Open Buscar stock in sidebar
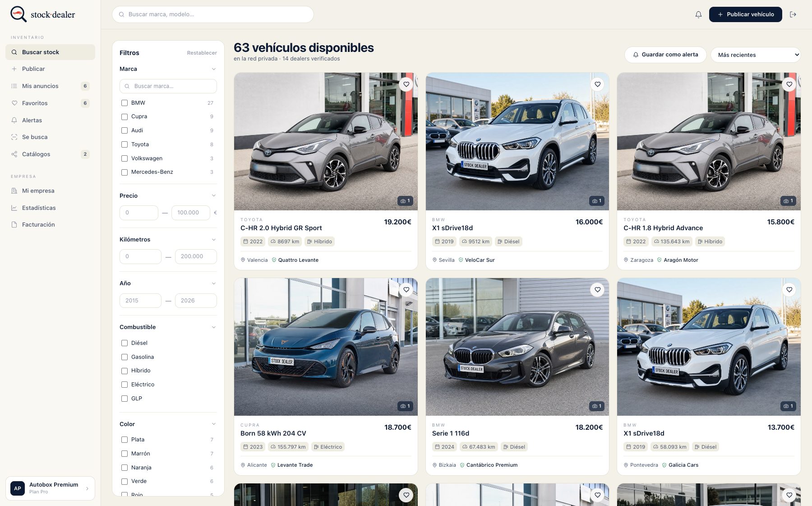The image size is (812, 506). click(50, 52)
